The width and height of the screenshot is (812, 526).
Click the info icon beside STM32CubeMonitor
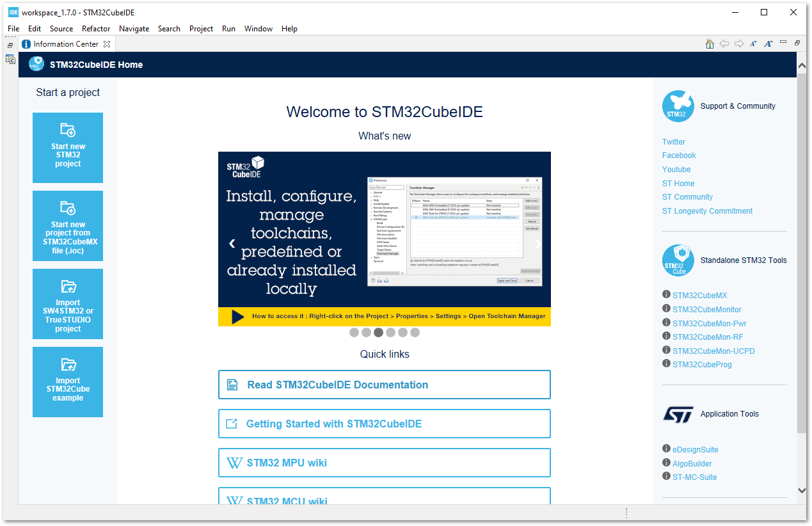[x=667, y=309]
